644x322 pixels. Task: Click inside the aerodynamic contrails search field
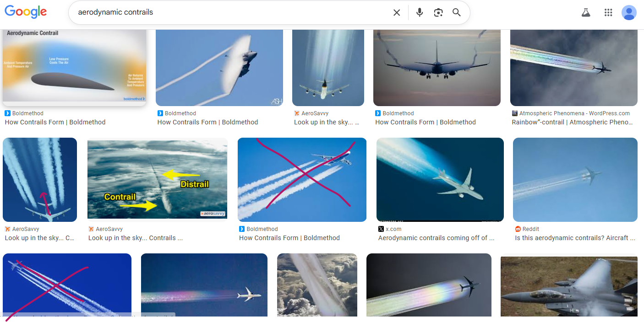[x=229, y=12]
